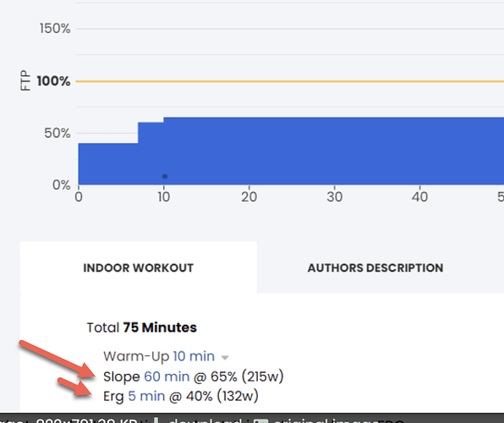
Task: Select the Indoor Workout tab
Action: tap(138, 268)
